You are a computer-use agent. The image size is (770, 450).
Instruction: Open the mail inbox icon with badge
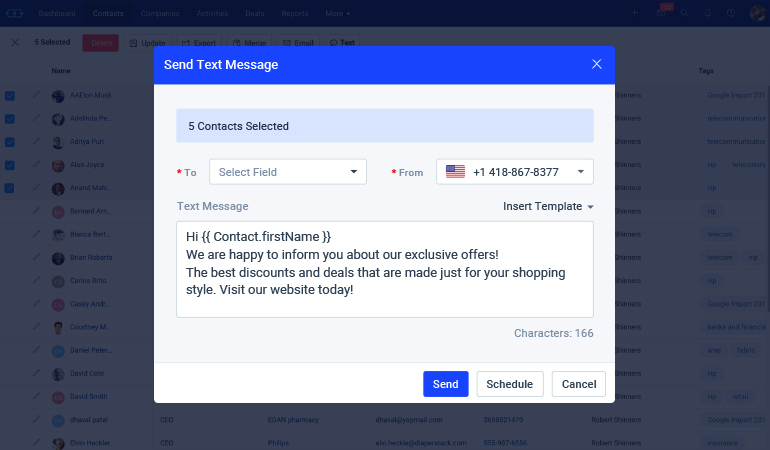[661, 13]
